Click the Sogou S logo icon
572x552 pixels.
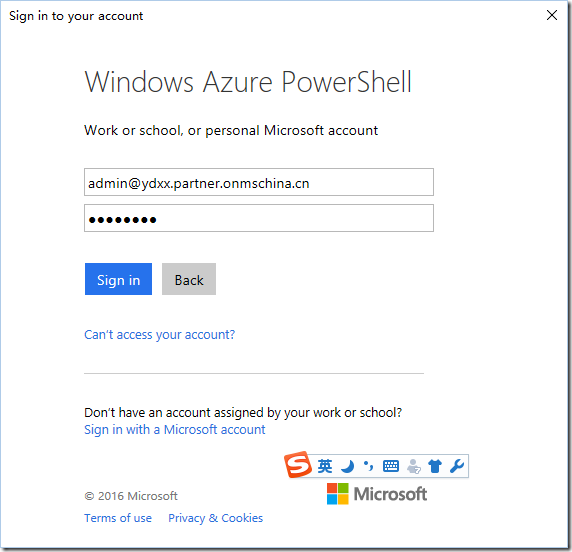298,464
